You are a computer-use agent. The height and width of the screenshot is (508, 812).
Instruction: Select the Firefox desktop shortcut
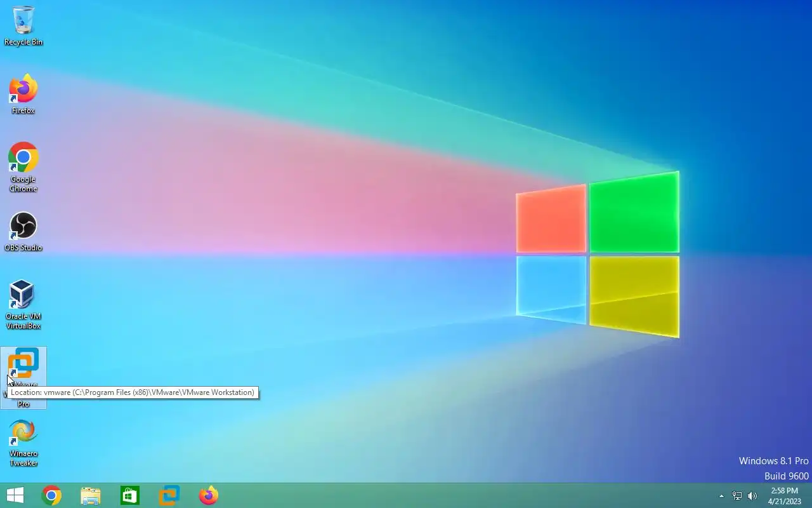point(23,94)
